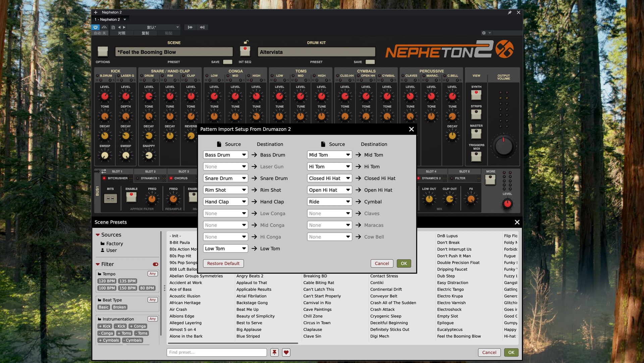Viewport: 644px width, 363px height.
Task: Select the SLOT 5 effect tab
Action: click(464, 171)
